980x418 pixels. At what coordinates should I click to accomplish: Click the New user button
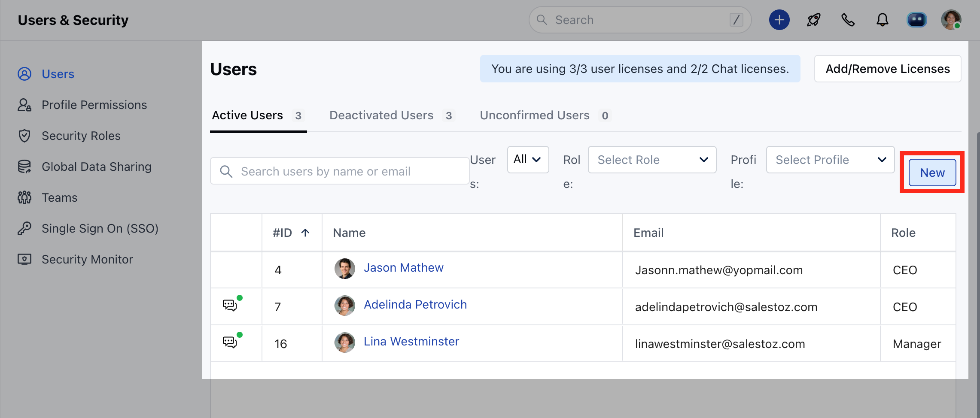[932, 173]
